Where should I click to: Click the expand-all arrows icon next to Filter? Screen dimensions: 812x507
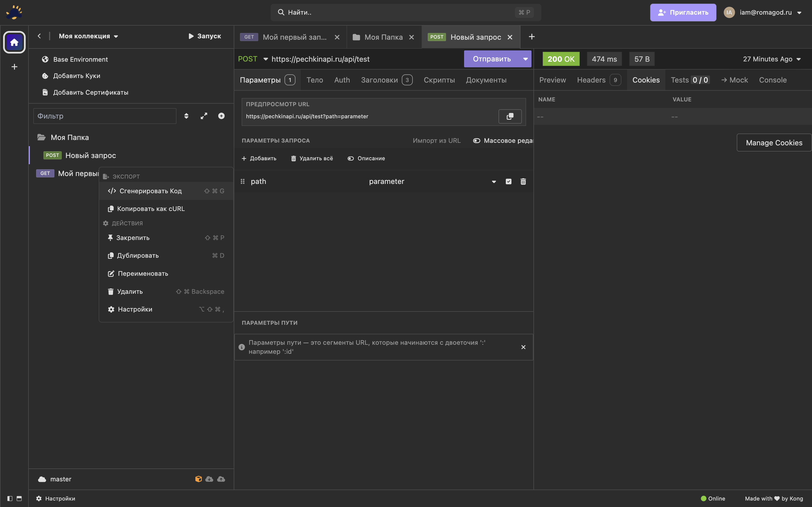click(204, 116)
